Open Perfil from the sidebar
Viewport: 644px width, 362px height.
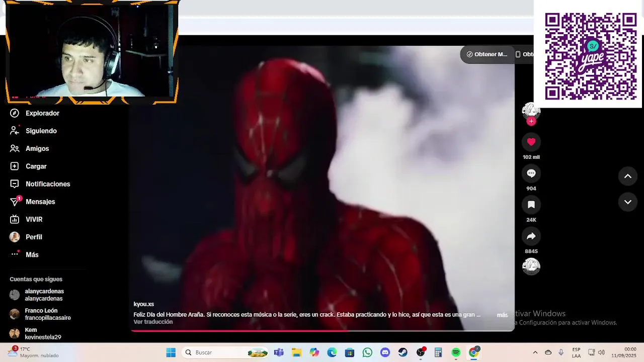(26, 237)
